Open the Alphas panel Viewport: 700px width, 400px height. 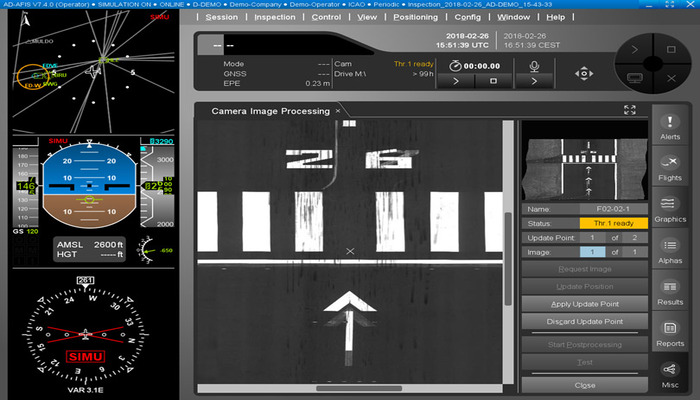click(x=670, y=250)
